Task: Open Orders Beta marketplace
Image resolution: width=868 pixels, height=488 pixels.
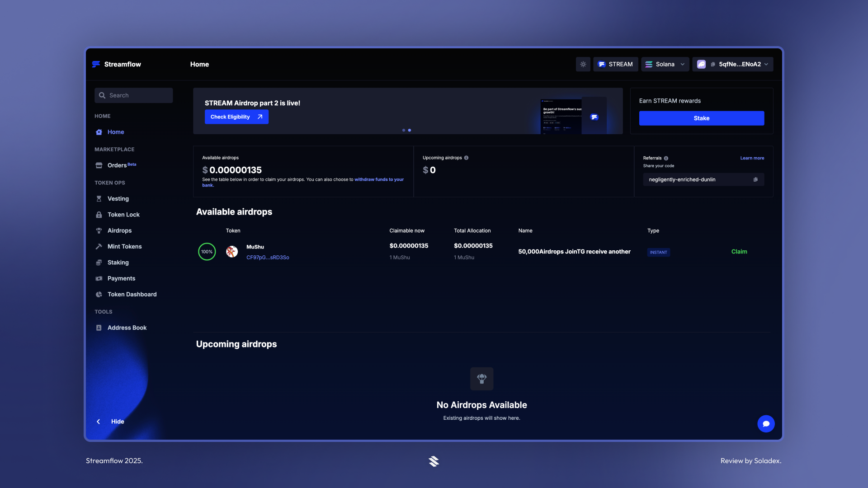Action: point(122,165)
